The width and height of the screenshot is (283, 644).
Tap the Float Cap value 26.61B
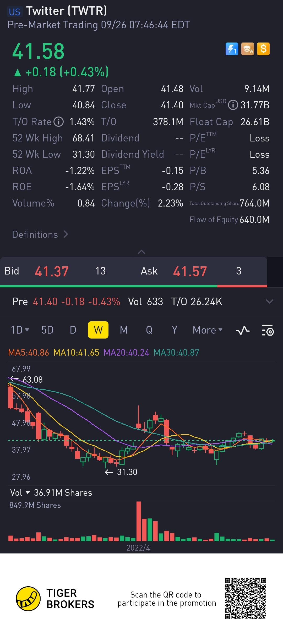pyautogui.click(x=255, y=122)
